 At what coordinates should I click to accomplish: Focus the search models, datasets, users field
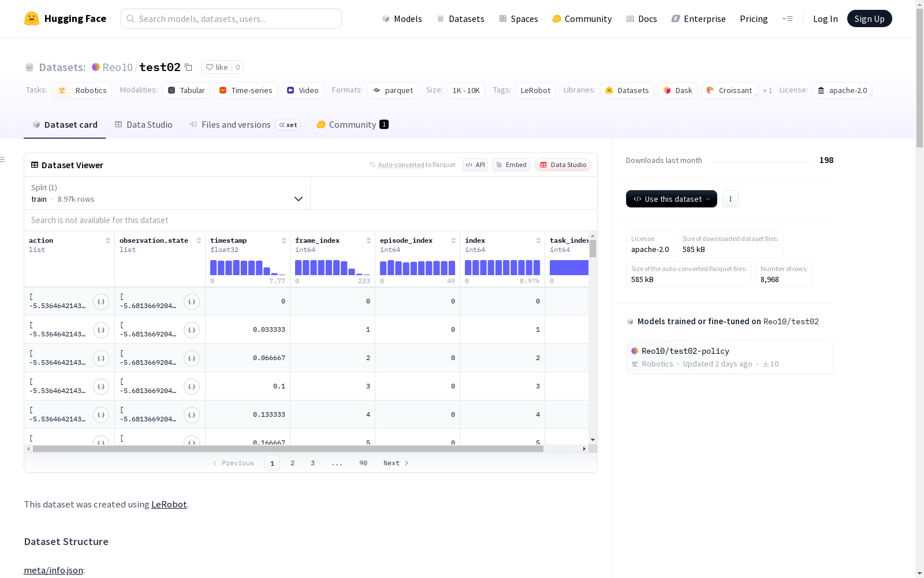pos(231,18)
